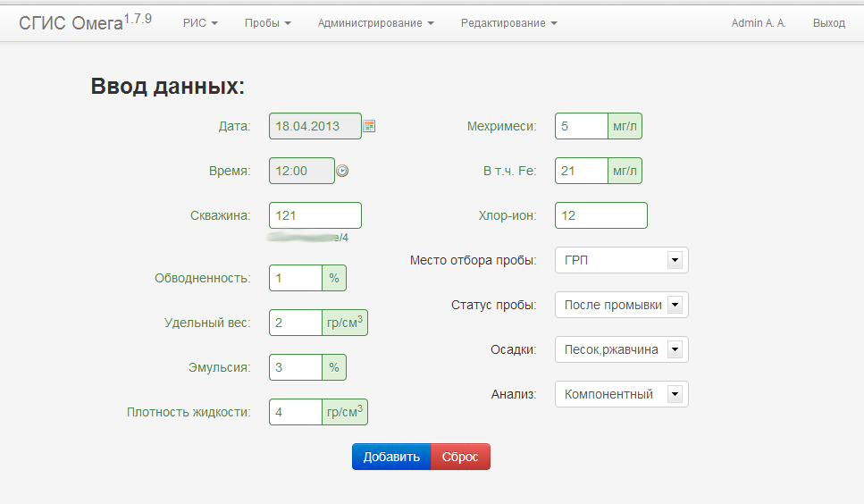Expand the Место отбора пробы dropdown
The width and height of the screenshot is (864, 504).
click(x=622, y=260)
